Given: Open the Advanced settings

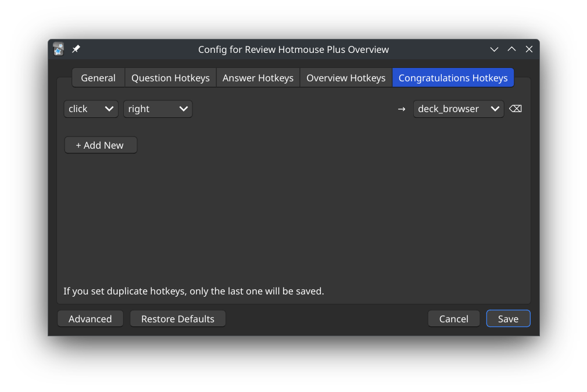Looking at the screenshot, I should click(x=90, y=319).
